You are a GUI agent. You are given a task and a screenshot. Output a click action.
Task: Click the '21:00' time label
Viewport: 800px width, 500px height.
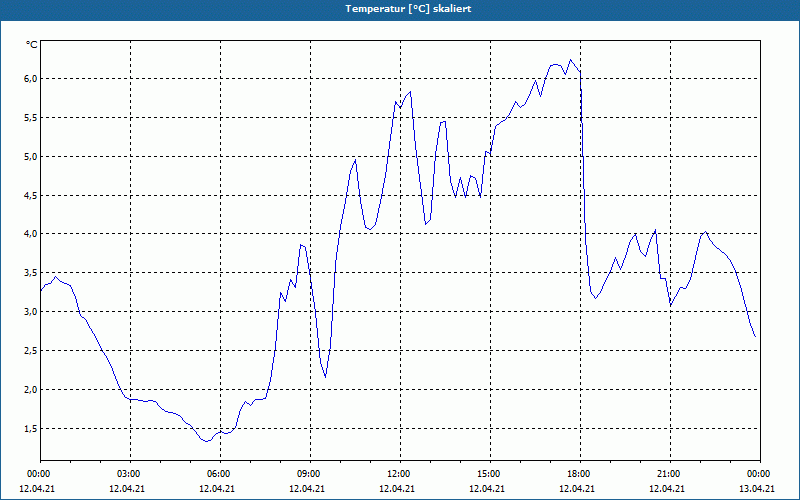[x=667, y=474]
